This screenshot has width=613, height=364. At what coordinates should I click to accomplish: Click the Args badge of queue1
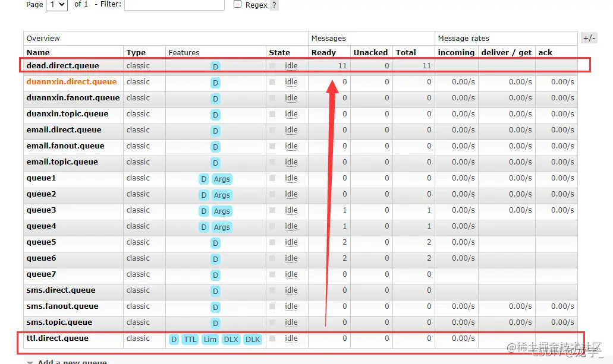(x=222, y=179)
